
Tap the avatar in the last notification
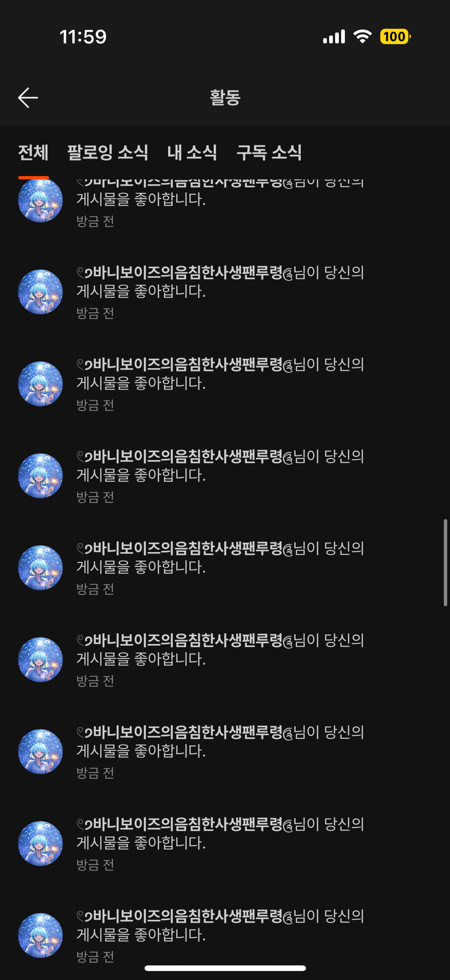(x=40, y=935)
